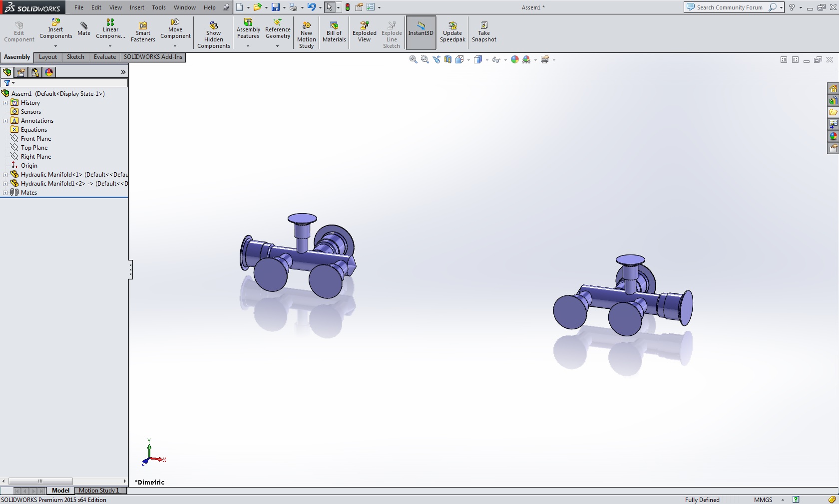Expand the Mates folder in the tree
The height and width of the screenshot is (504, 839).
[5, 193]
